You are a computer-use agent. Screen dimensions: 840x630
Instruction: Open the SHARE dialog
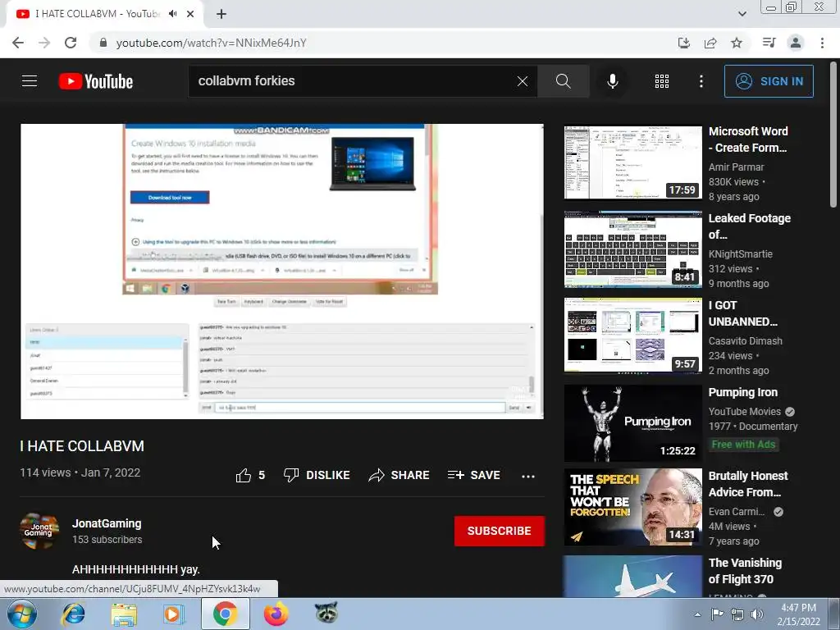(x=399, y=475)
